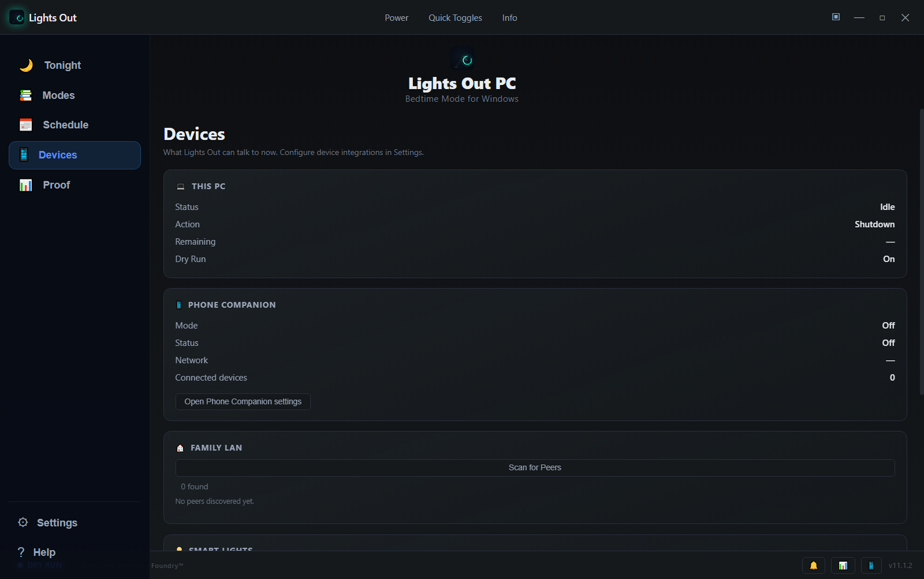The height and width of the screenshot is (579, 924).
Task: Click the "Connected devices" label
Action: click(211, 377)
